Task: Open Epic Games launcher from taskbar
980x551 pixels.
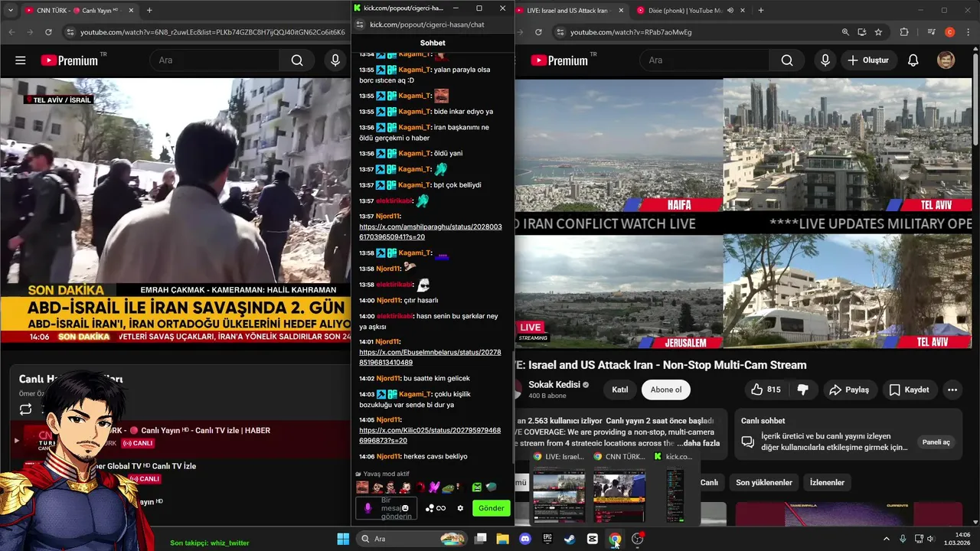Action: click(547, 539)
